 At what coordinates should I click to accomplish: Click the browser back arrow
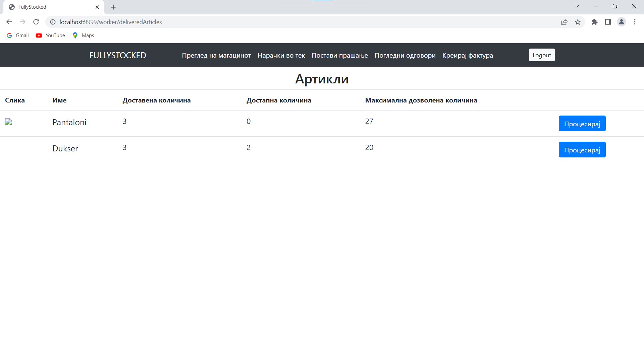pyautogui.click(x=9, y=22)
